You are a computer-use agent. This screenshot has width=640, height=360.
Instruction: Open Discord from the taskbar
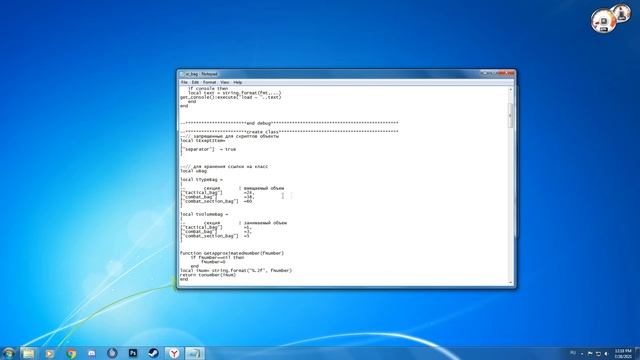(91, 353)
